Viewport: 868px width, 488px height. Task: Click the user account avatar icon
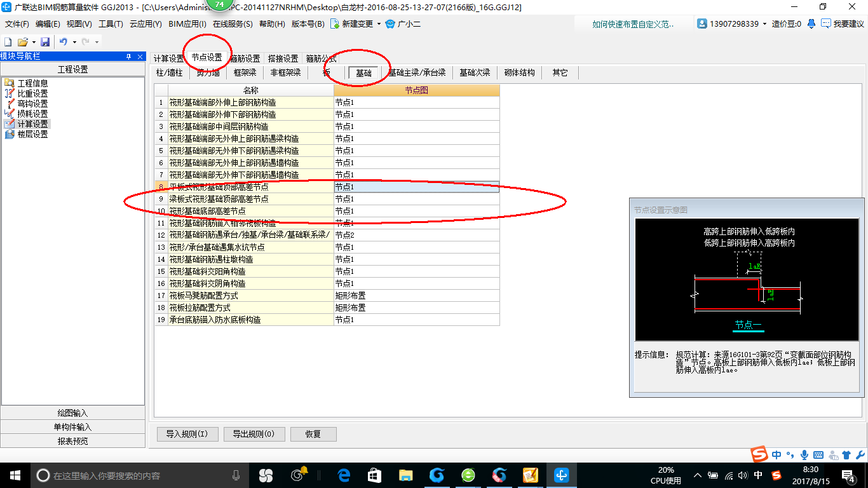point(702,24)
